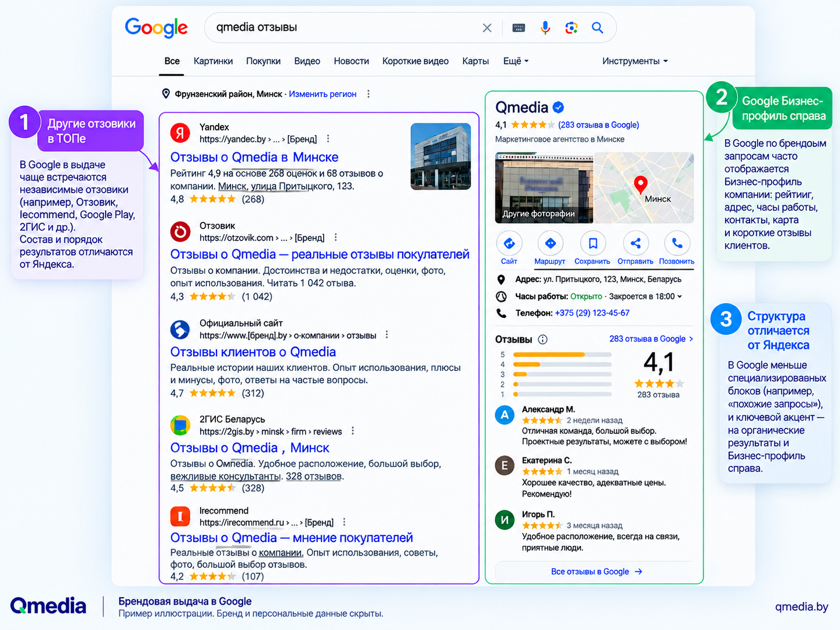Viewport: 840px width, 630px height.
Task: Open Отзывы о Qmedia — мнение покупателей
Action: click(291, 538)
